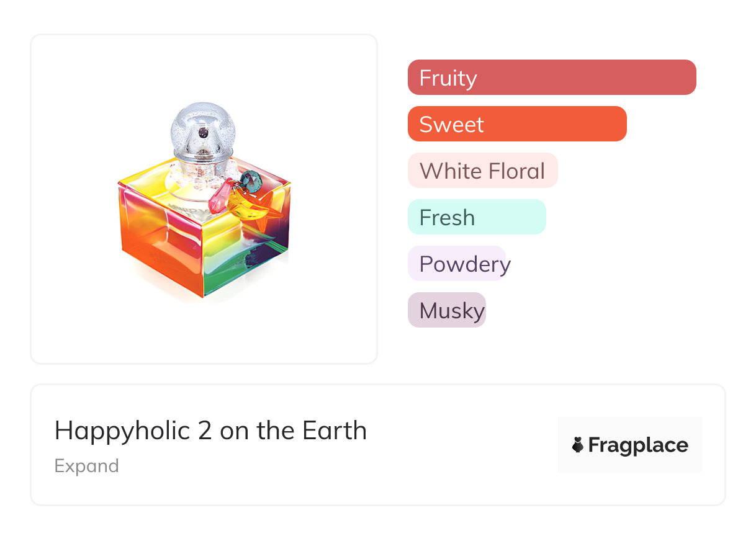Pick the Fresh accord bar

(476, 217)
